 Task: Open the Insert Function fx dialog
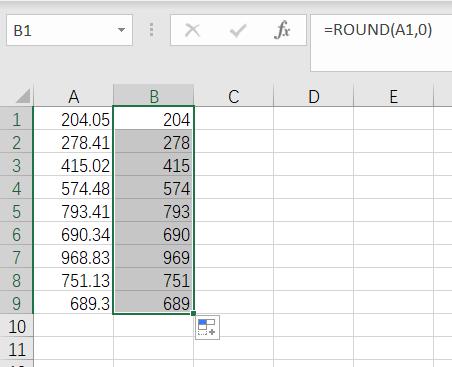point(282,30)
